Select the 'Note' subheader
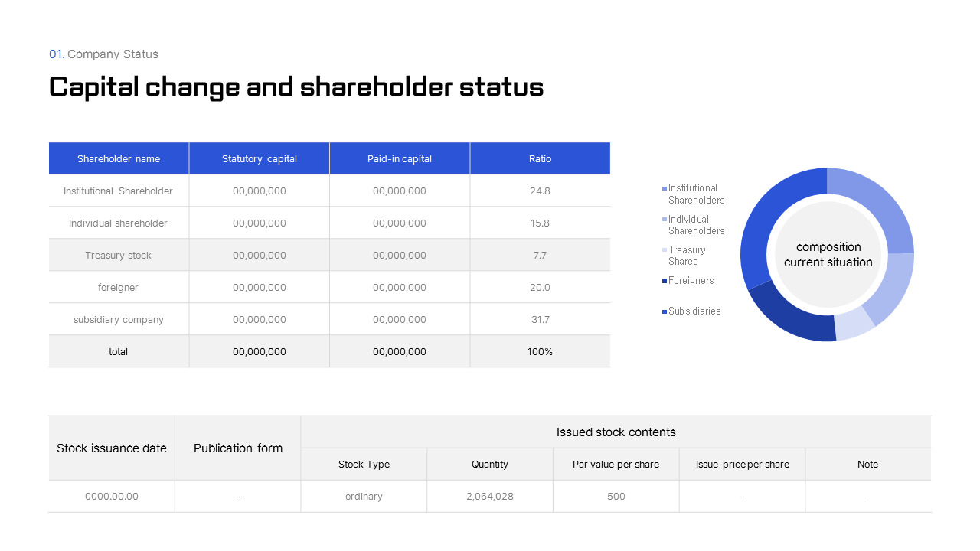980x551 pixels. [x=868, y=465]
